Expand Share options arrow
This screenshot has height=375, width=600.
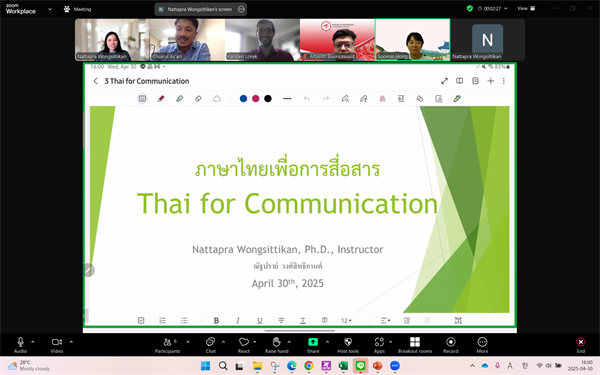click(327, 342)
